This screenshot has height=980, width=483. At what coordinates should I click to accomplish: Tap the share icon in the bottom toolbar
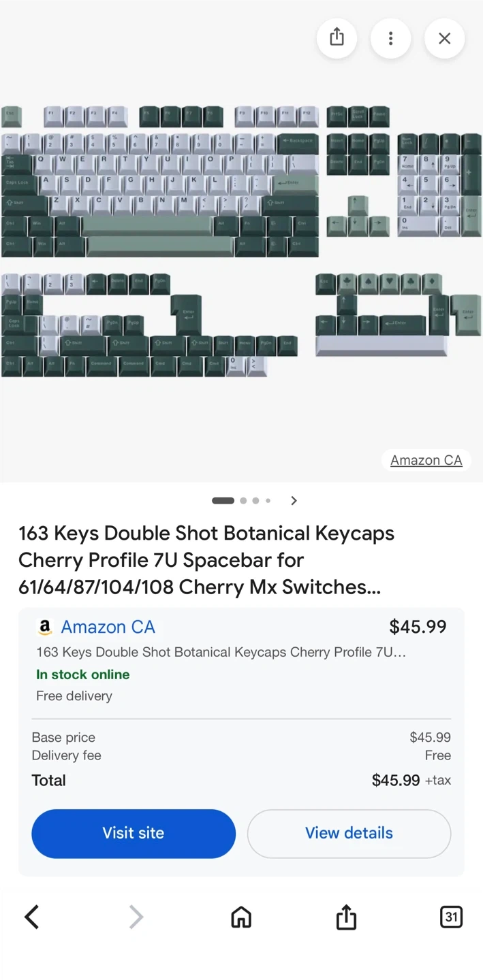pyautogui.click(x=346, y=917)
